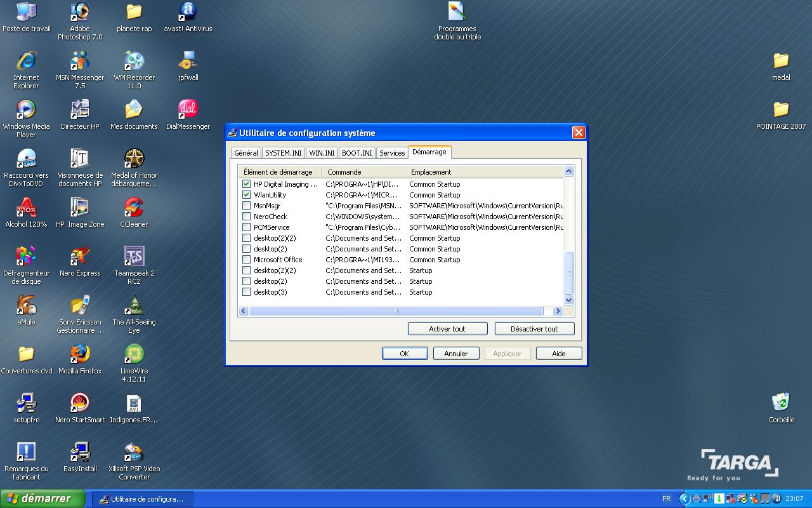Click the Mozilla Firefox desktop icon

[x=80, y=359]
